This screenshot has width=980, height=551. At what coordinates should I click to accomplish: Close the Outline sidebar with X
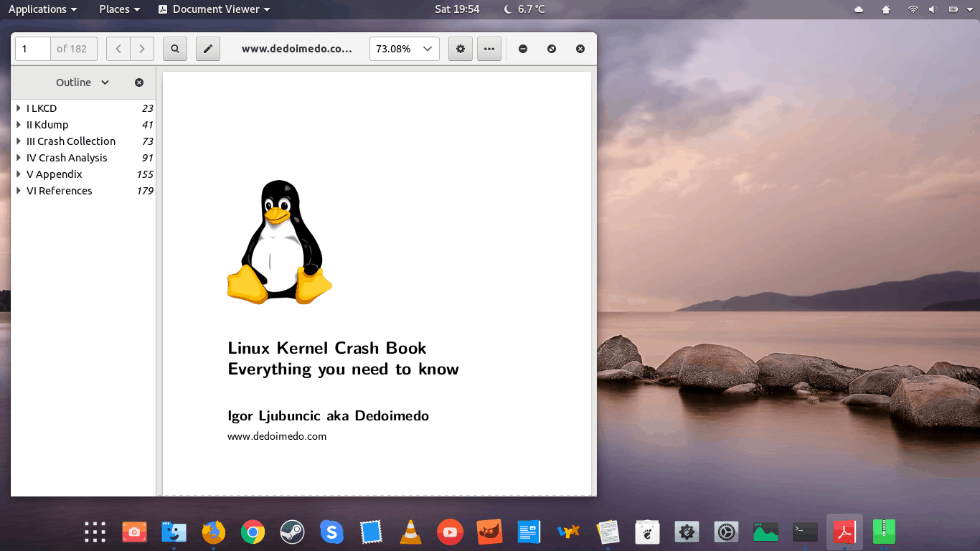point(139,83)
